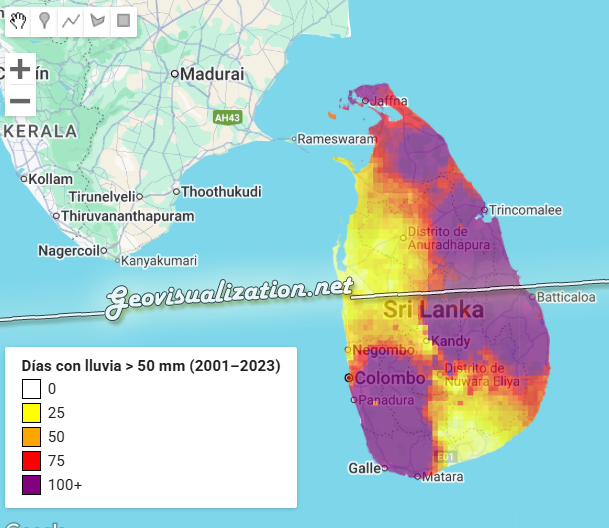Click the purple 100+ legend swatch
The height and width of the screenshot is (528, 609).
tap(31, 485)
